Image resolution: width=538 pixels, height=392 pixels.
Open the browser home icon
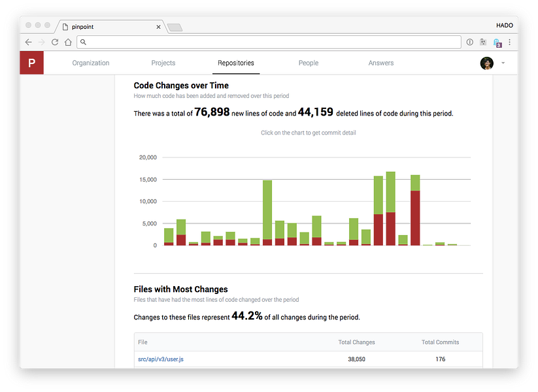point(68,42)
